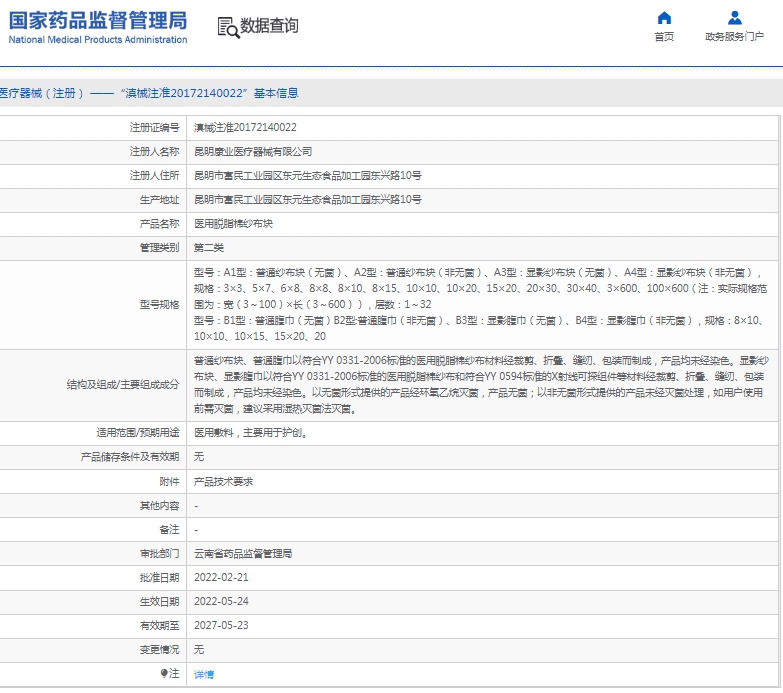This screenshot has height=693, width=783.
Task: Click attachment value 产品技术要求
Action: [x=223, y=481]
